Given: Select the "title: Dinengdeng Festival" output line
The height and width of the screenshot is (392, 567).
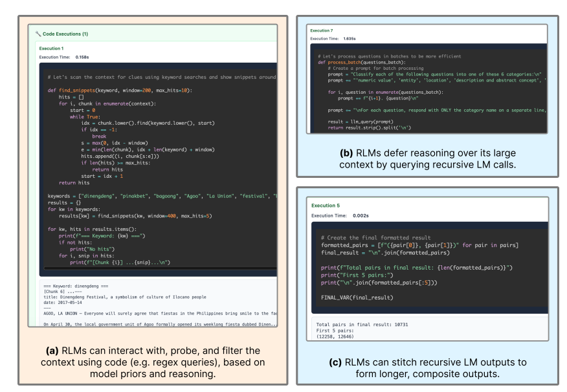Looking at the screenshot, I should [125, 297].
